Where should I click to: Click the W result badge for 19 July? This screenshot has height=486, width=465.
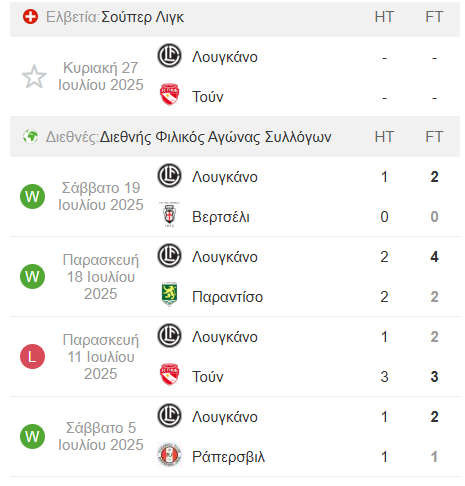click(x=32, y=196)
